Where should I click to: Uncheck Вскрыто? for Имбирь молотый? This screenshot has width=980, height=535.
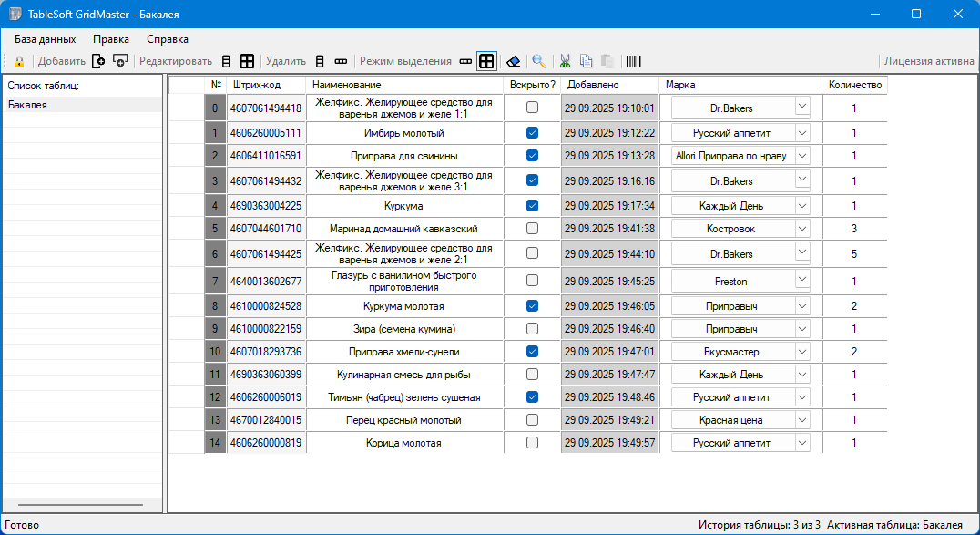(532, 133)
